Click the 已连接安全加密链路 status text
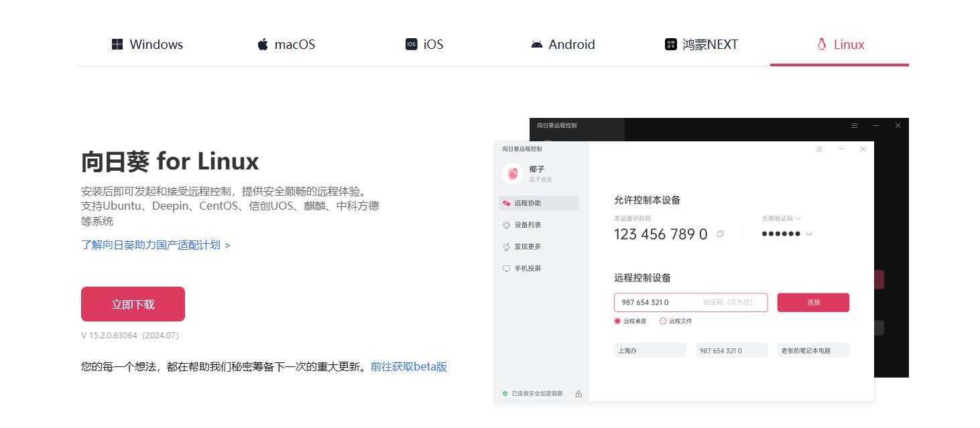The width and height of the screenshot is (980, 428). 537,393
